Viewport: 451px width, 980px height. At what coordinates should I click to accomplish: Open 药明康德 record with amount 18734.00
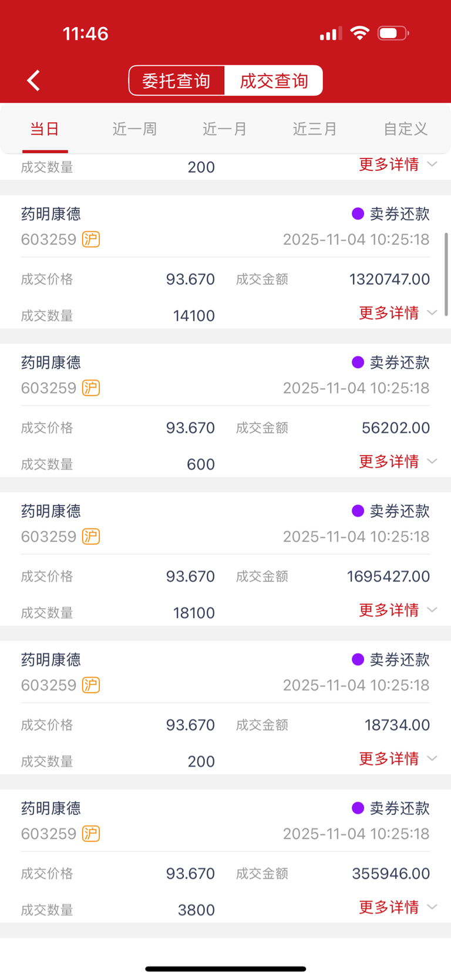(x=225, y=708)
